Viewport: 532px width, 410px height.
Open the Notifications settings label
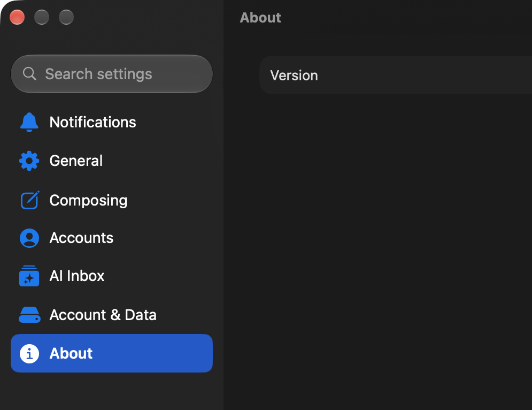point(92,122)
